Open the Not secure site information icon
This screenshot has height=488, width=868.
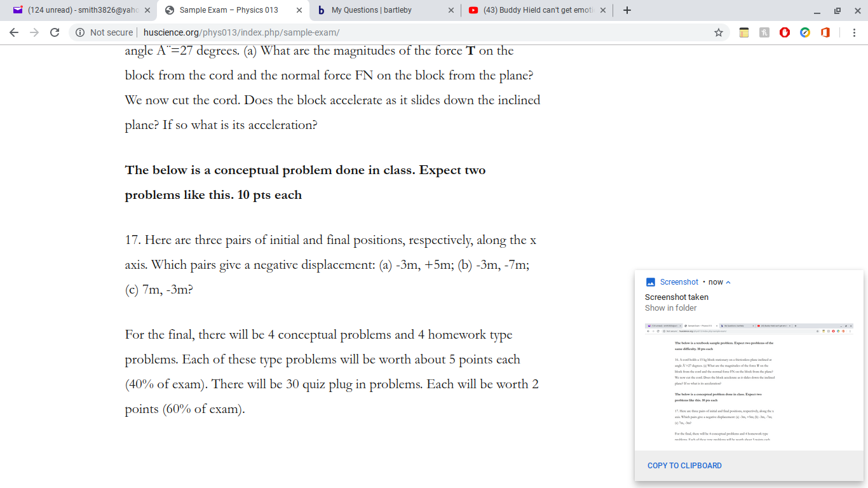(81, 32)
